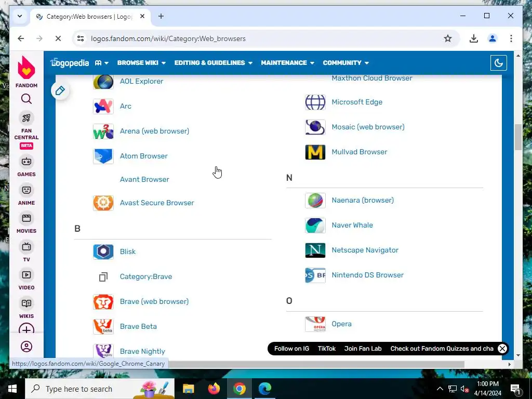Click the Arc logo thumbnail
Viewport: 532px width, 399px height.
pos(103,106)
